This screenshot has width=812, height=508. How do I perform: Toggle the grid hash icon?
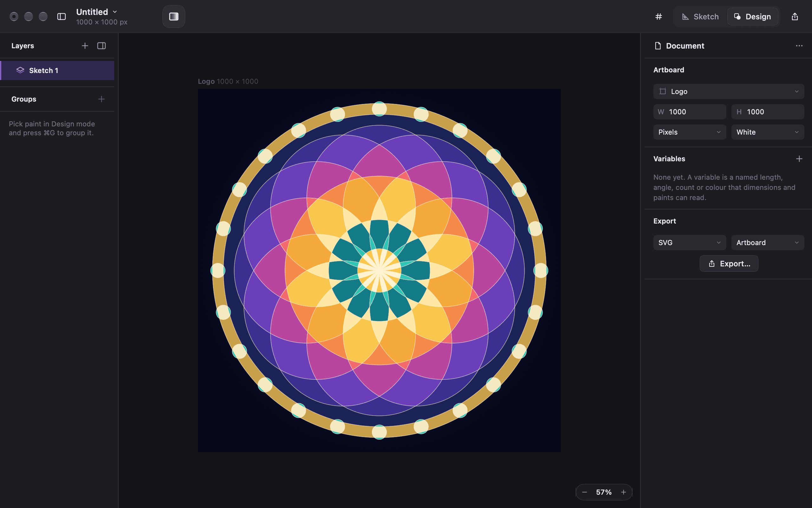coord(659,17)
